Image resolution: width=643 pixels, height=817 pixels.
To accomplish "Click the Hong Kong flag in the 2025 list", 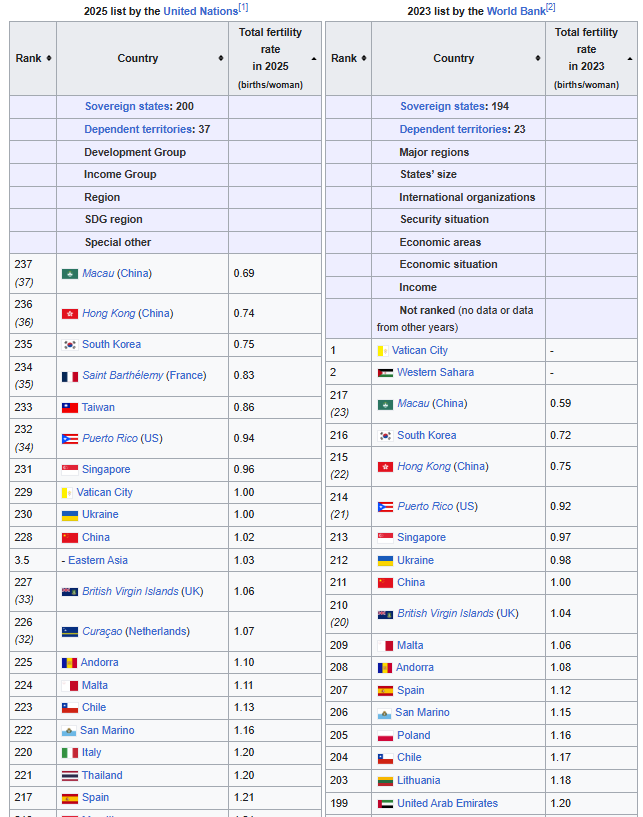I will coord(70,314).
